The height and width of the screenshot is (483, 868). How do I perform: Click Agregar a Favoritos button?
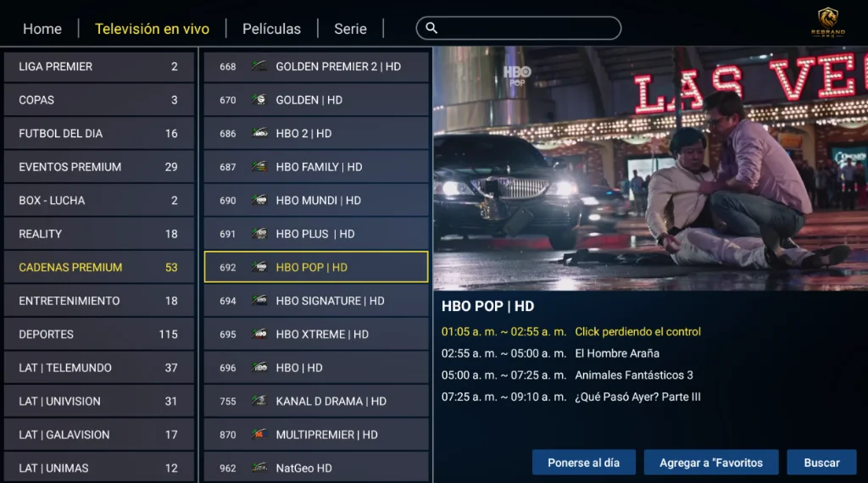point(711,463)
